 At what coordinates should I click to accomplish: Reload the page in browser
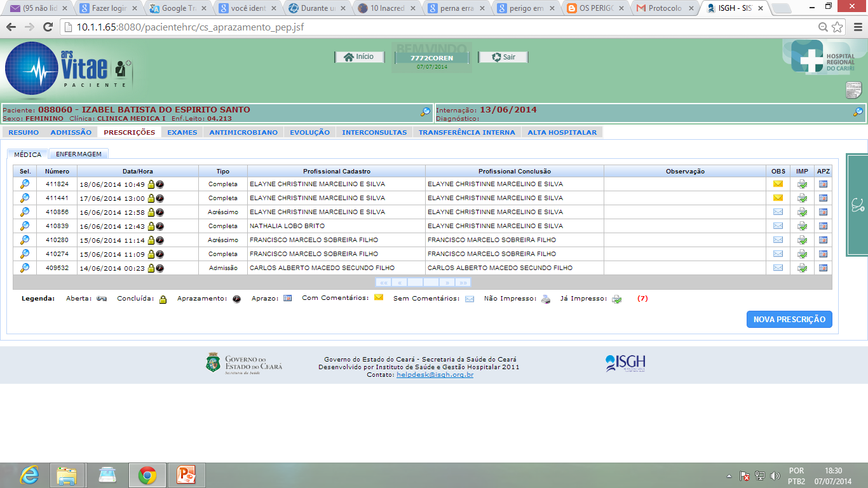48,27
